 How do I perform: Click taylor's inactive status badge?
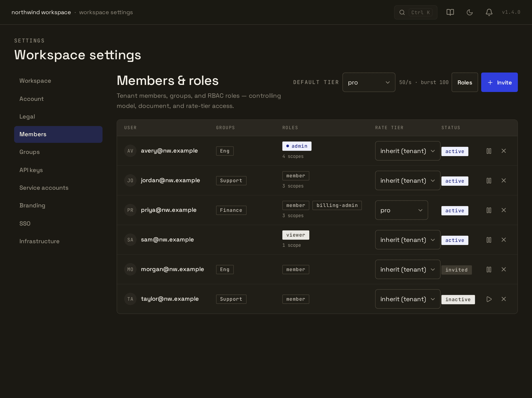pos(458,300)
